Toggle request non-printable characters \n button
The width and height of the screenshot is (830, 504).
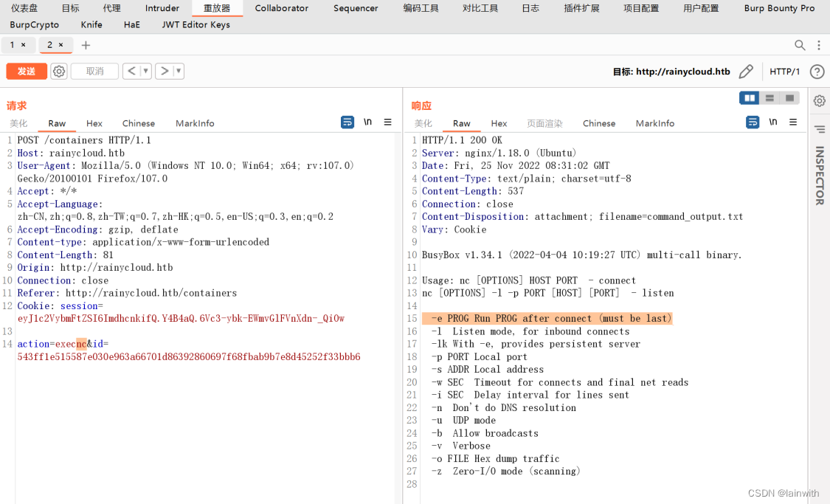367,122
